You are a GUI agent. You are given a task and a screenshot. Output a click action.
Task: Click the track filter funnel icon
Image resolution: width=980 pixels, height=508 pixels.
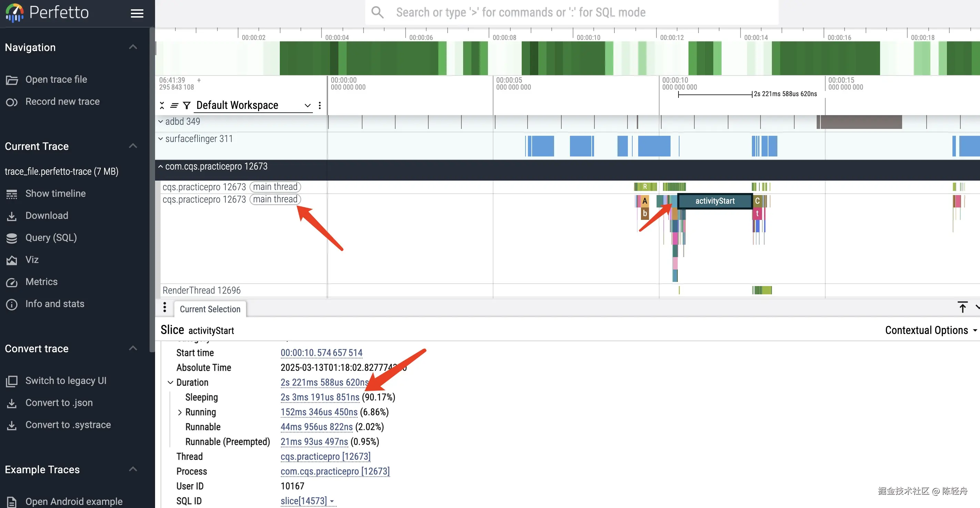coord(186,105)
